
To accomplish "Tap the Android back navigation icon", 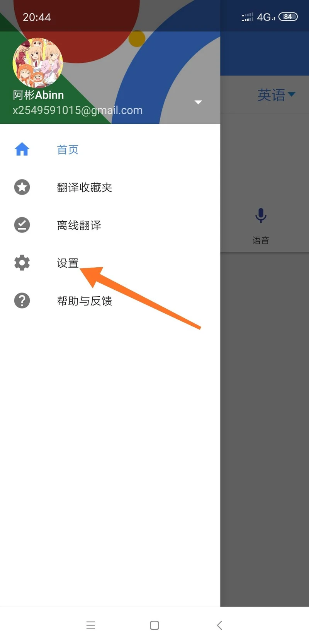I will [x=219, y=625].
